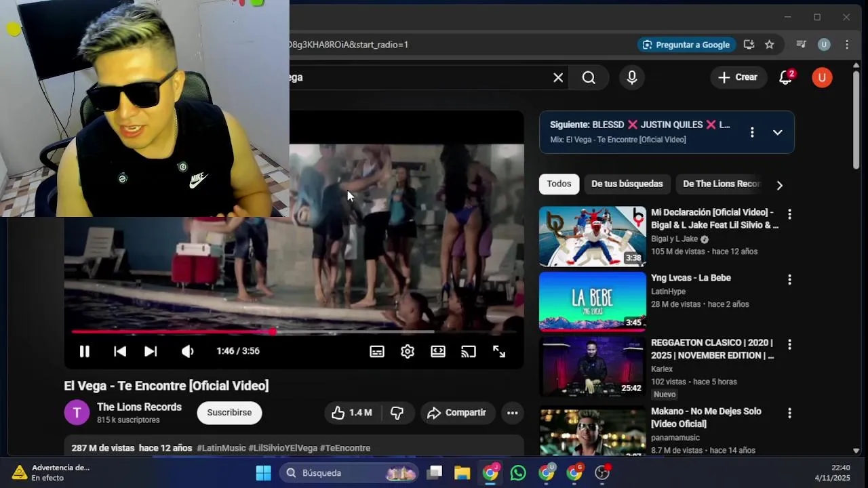Open Task View on the taskbar
Screen dimensions: 868x488
tap(435, 472)
